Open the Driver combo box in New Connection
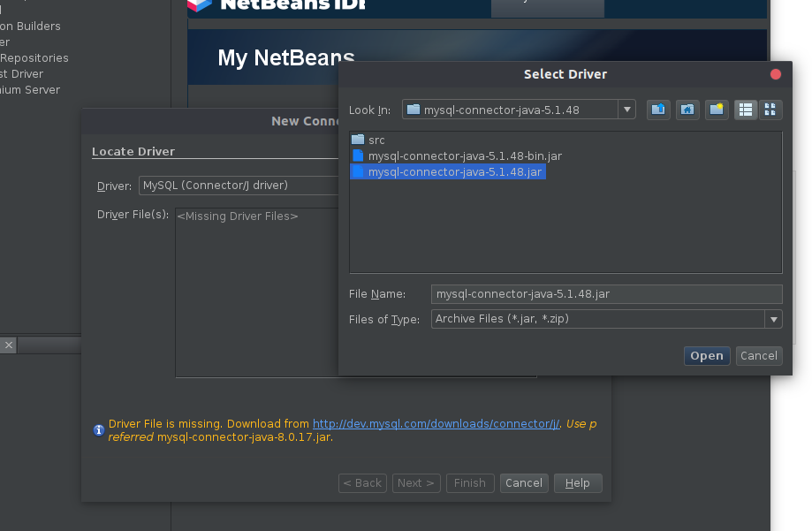The image size is (812, 531). click(x=239, y=186)
